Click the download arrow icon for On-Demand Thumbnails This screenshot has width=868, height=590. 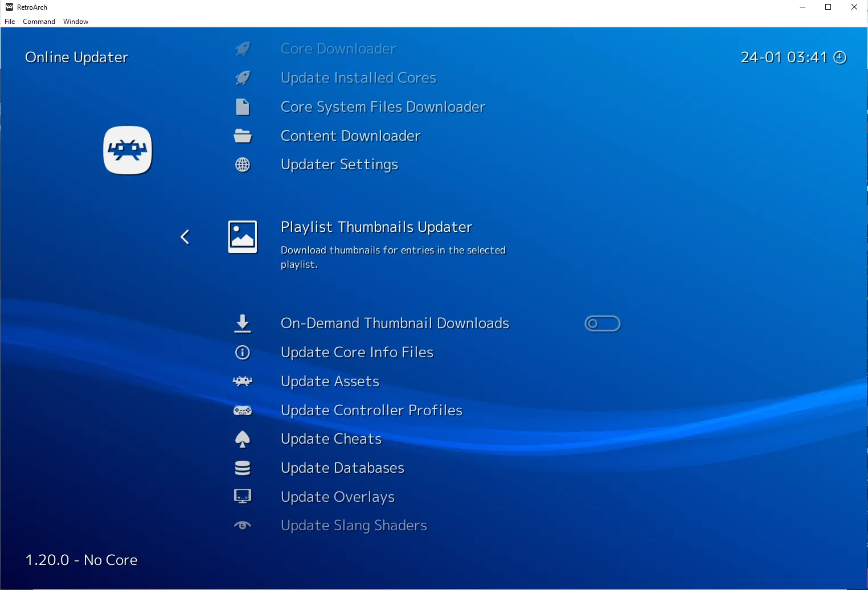pyautogui.click(x=243, y=323)
